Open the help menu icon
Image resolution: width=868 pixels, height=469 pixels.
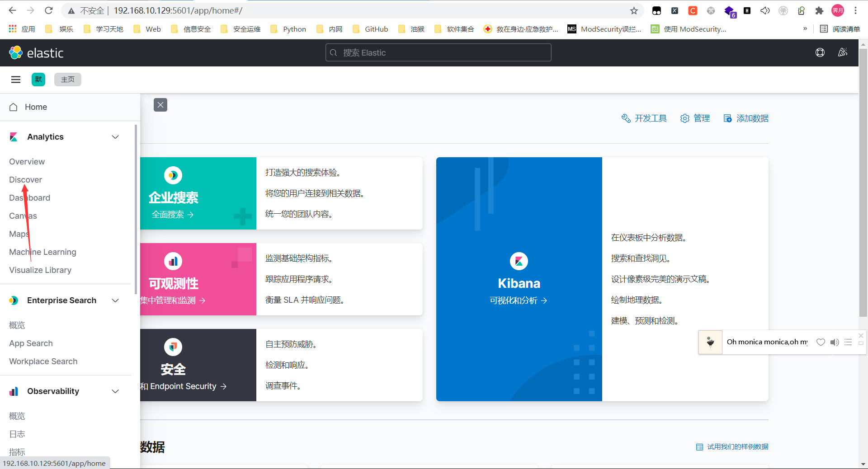click(x=820, y=53)
